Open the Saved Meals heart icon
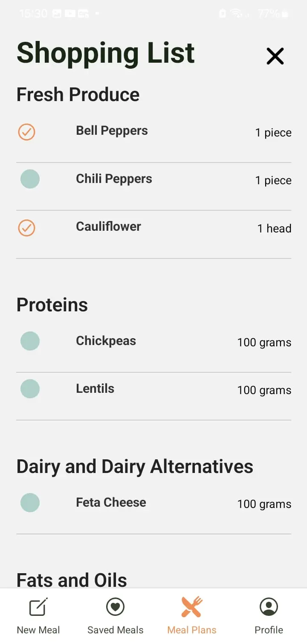Viewport: 307px width, 644px height. (115, 607)
